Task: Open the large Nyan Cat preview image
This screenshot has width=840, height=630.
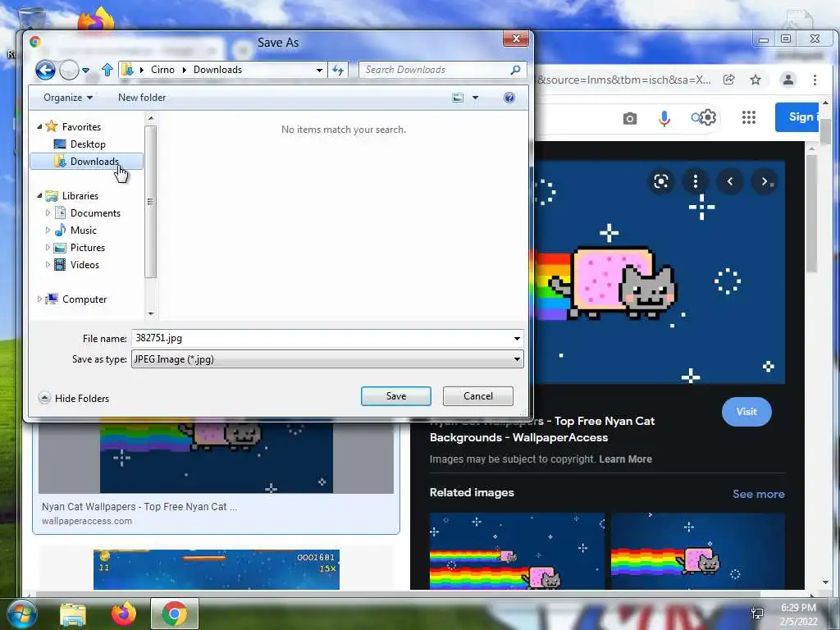Action: tap(659, 272)
